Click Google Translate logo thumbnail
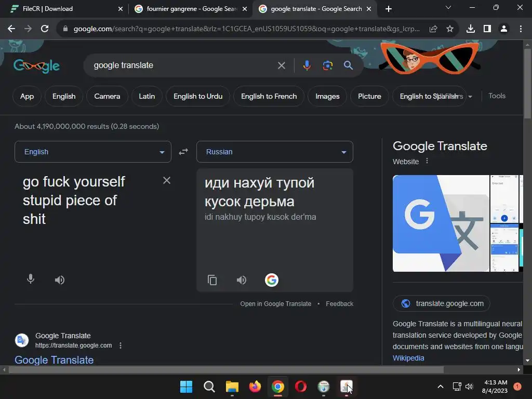The height and width of the screenshot is (399, 532). point(441,223)
